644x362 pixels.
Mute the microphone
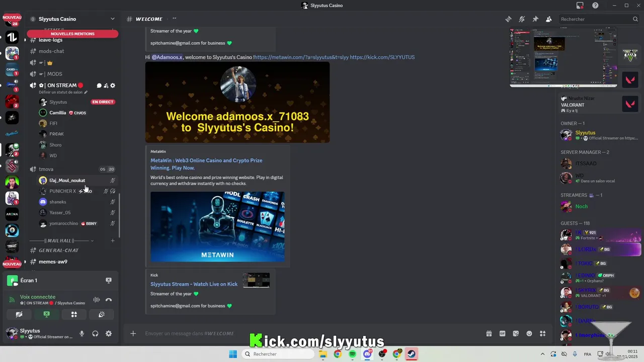(82, 333)
